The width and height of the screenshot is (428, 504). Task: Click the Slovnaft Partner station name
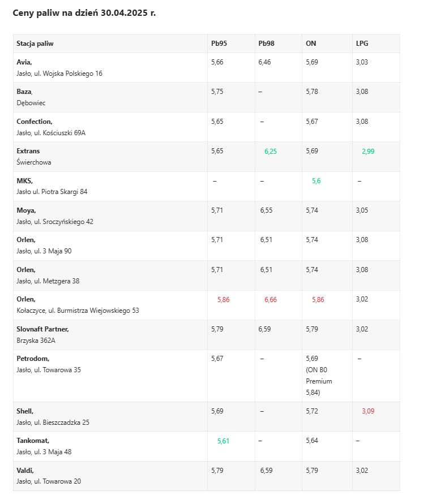(x=42, y=329)
